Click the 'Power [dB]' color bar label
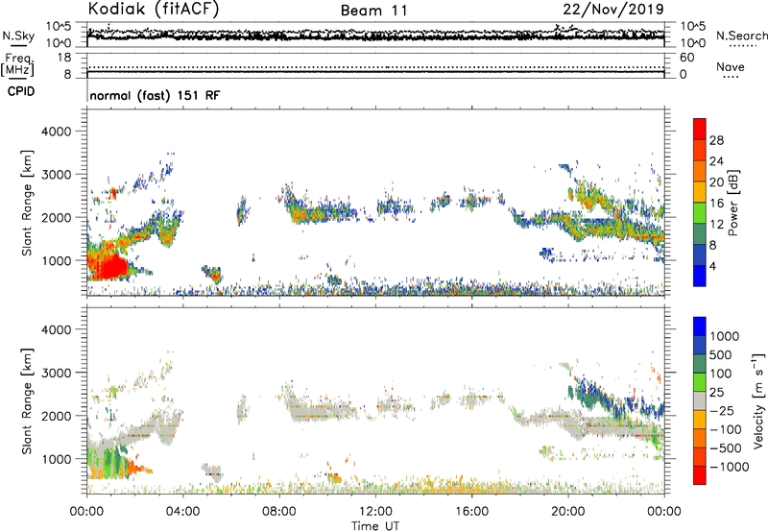The image size is (768, 532). coord(732,203)
